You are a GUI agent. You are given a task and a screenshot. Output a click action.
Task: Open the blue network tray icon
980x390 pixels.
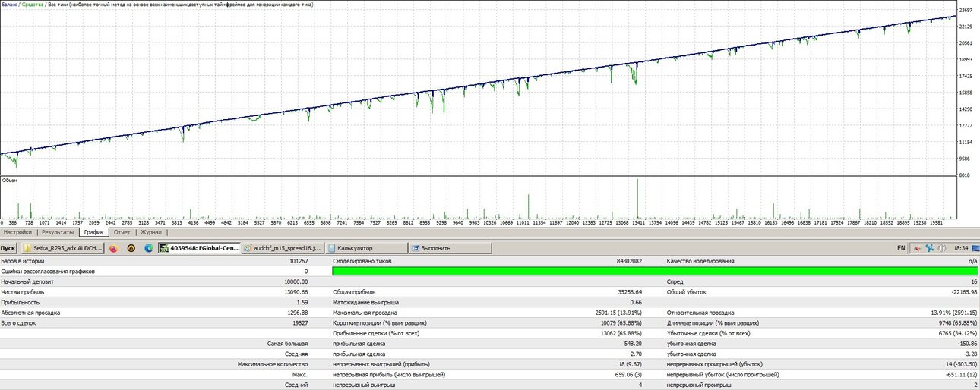tap(929, 247)
